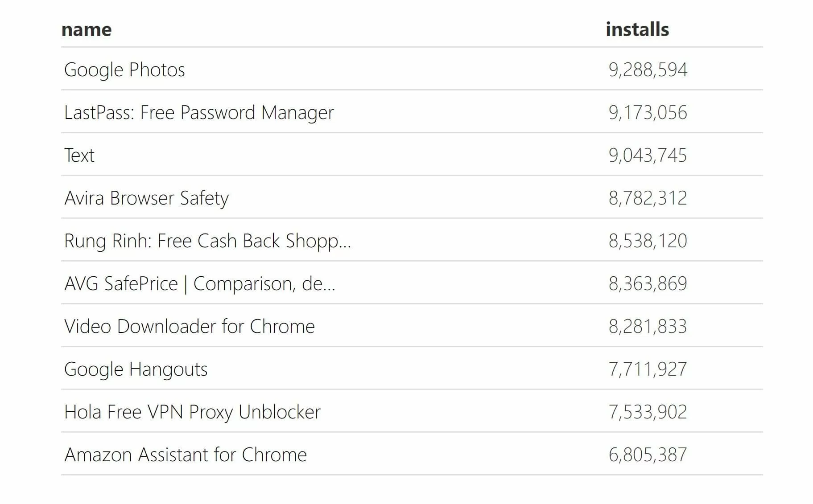The image size is (813, 504).
Task: Click the Google Hangouts name cell
Action: coord(136,369)
